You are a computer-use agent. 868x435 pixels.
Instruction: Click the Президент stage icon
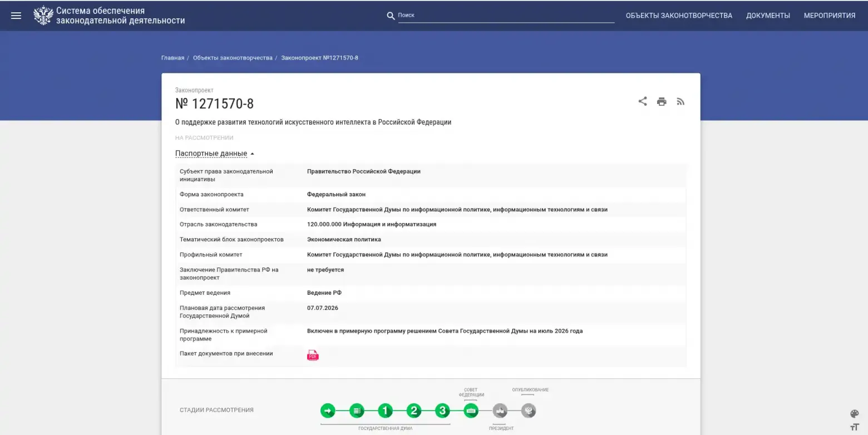[500, 411]
